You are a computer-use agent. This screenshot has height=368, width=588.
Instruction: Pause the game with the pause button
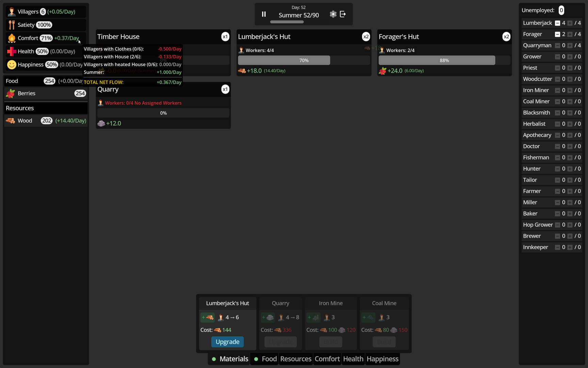264,14
